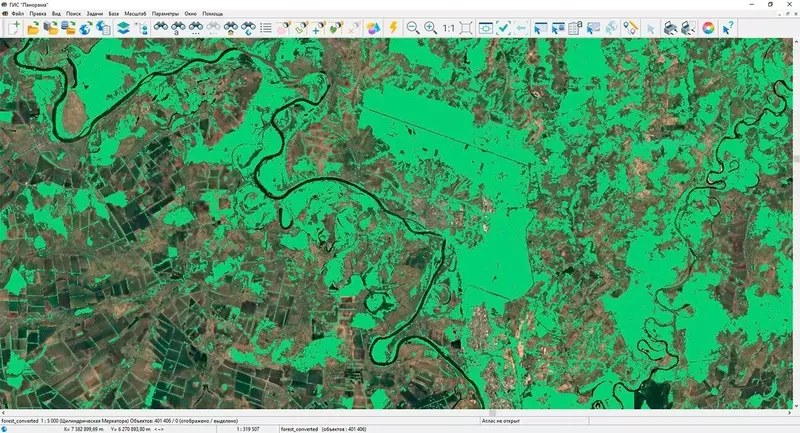Click the Y coordinate value 6 270 093,80
Screen dimensions: 800x433
pos(131,429)
